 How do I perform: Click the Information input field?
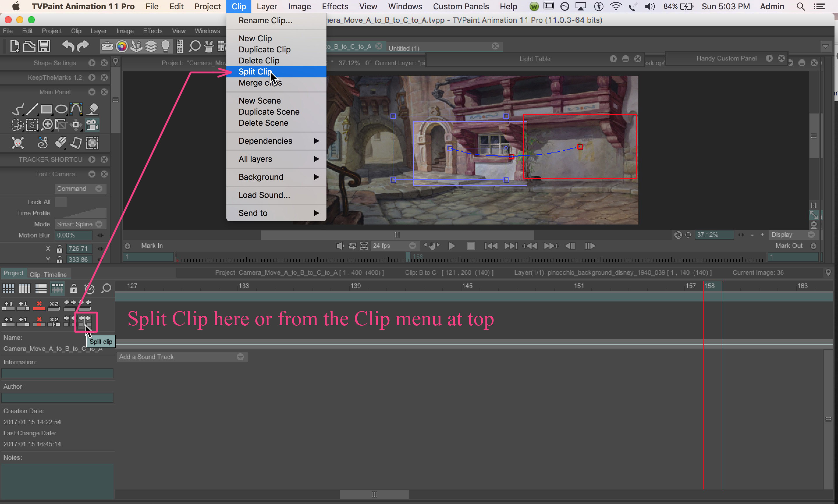click(x=57, y=373)
